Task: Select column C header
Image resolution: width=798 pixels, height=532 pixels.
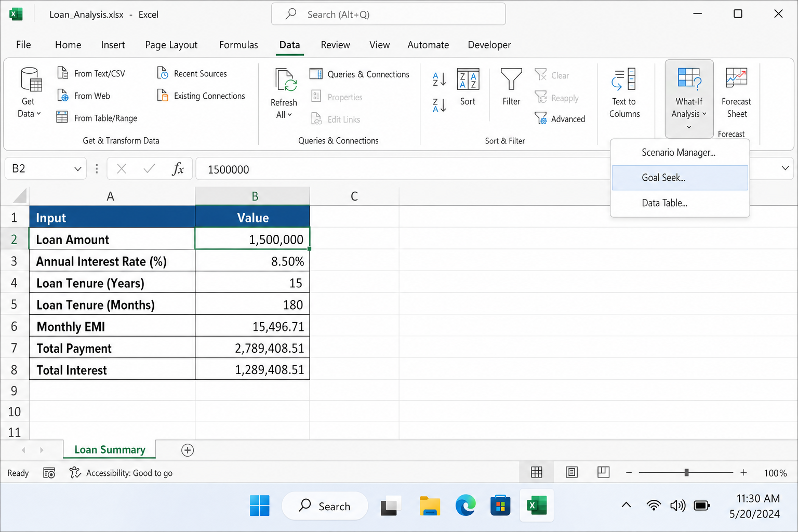Action: [354, 196]
